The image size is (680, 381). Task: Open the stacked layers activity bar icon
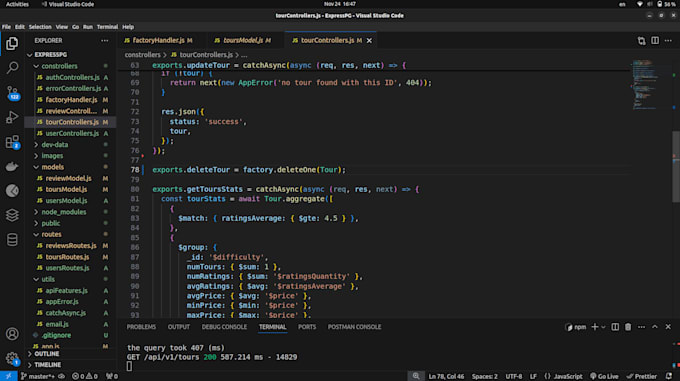12,215
